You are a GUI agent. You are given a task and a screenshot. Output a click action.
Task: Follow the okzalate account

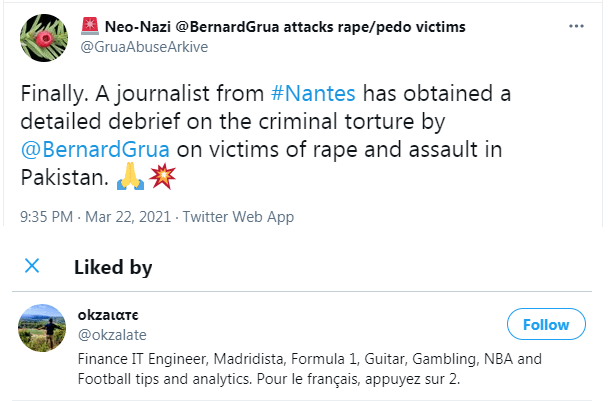pyautogui.click(x=545, y=324)
